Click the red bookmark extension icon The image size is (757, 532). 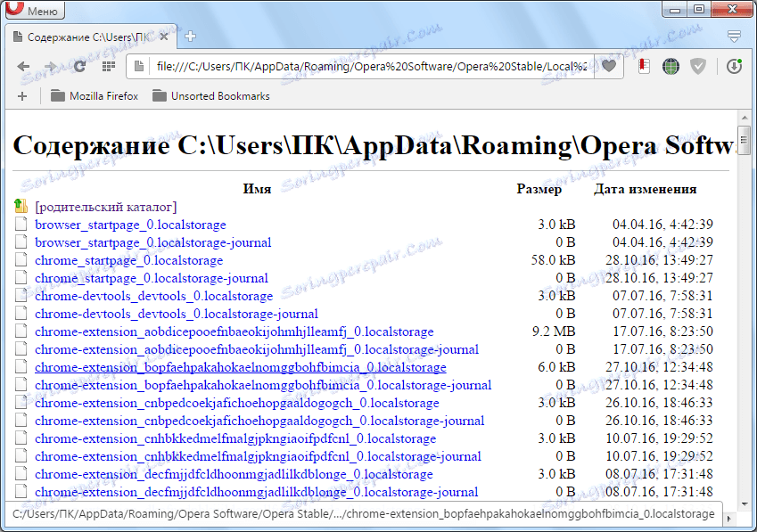pyautogui.click(x=644, y=66)
